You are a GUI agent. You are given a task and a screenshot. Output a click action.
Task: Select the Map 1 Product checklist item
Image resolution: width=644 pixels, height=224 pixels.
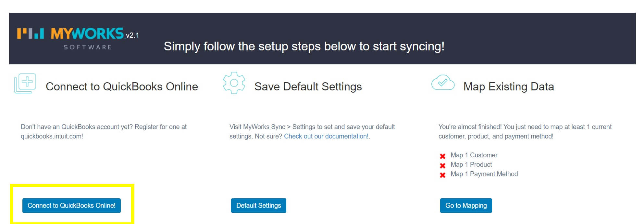471,165
